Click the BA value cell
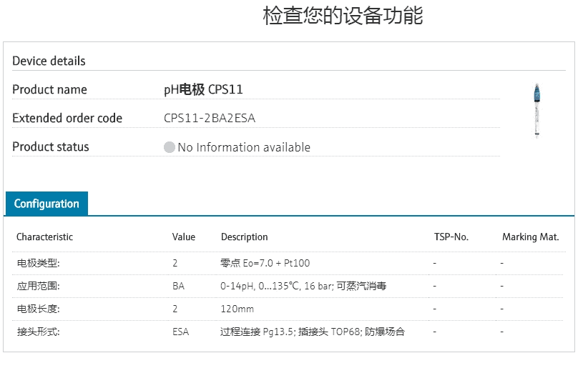588x368 pixels. tap(178, 286)
